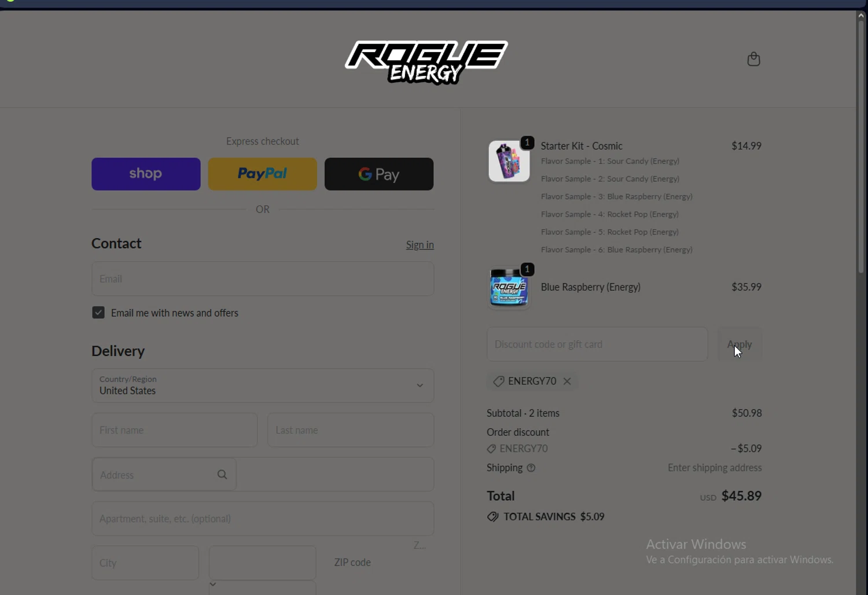The width and height of the screenshot is (868, 595).
Task: Focus the Email input field
Action: coord(263,278)
